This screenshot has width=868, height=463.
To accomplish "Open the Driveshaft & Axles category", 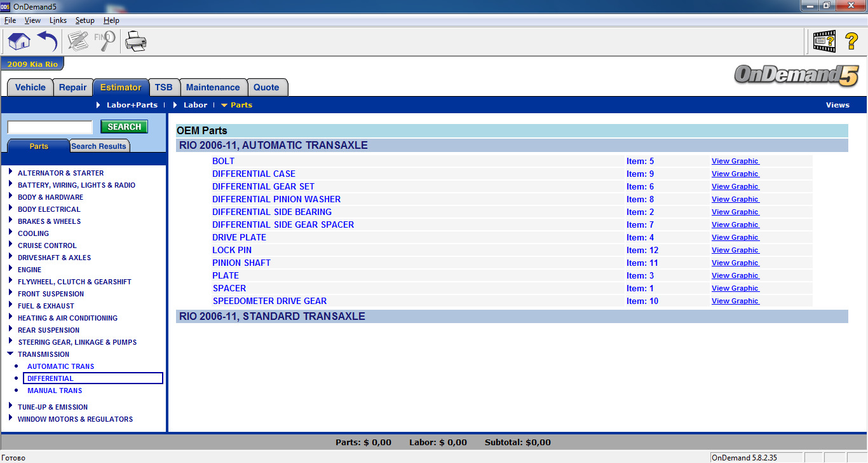I will pyautogui.click(x=54, y=258).
